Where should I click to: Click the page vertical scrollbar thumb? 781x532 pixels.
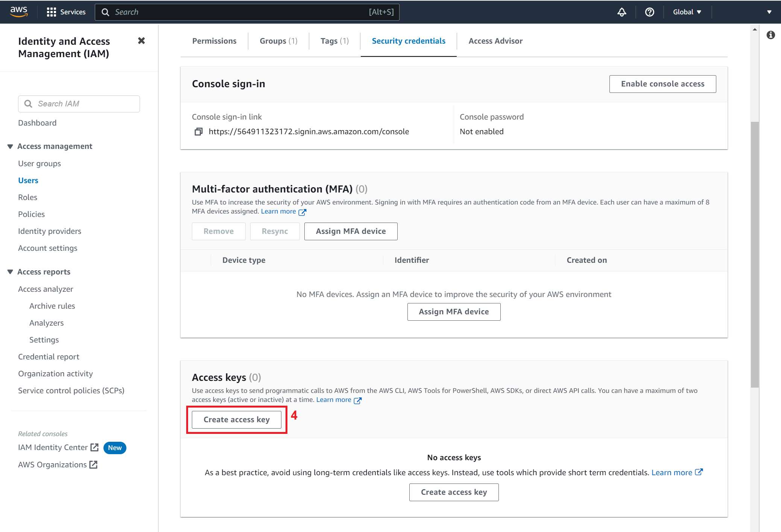(x=755, y=254)
